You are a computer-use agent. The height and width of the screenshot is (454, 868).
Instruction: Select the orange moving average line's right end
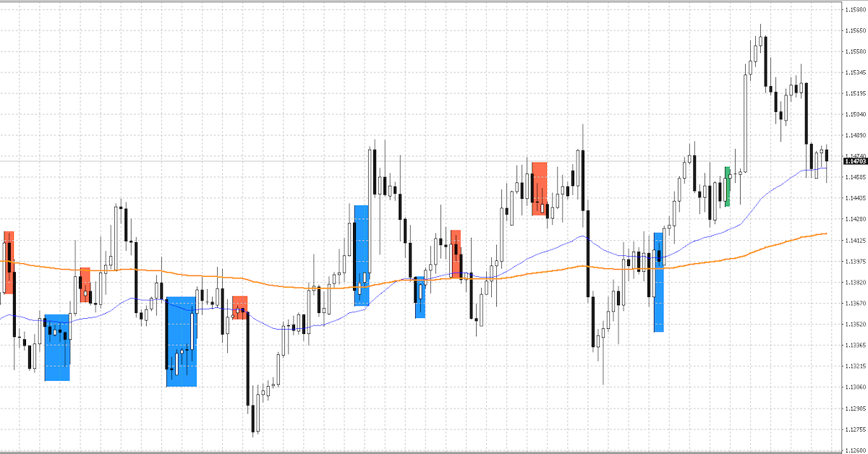click(825, 234)
